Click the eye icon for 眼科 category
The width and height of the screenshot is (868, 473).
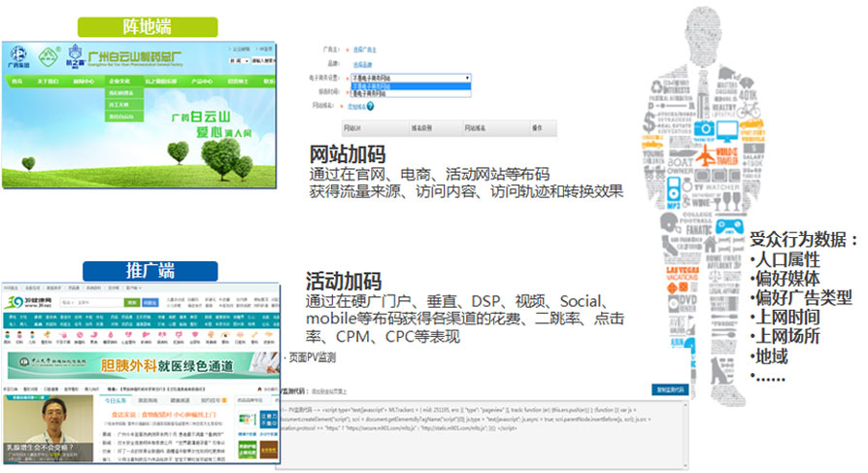[x=225, y=335]
